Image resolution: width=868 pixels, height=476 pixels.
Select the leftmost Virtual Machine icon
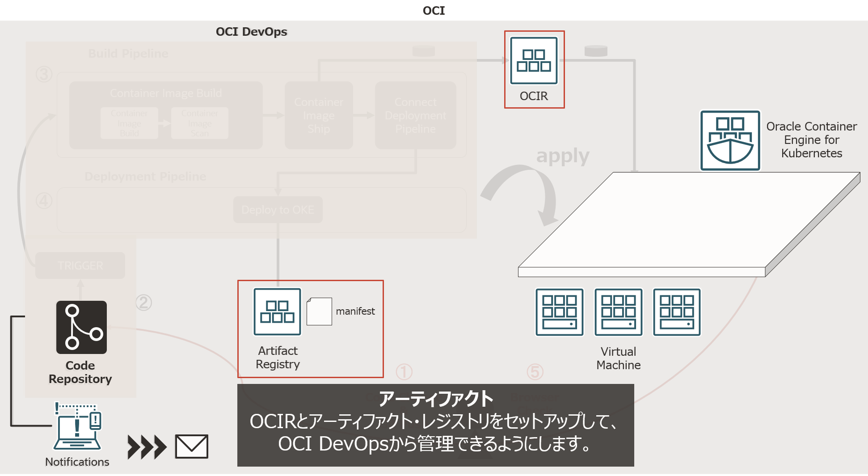[560, 312]
